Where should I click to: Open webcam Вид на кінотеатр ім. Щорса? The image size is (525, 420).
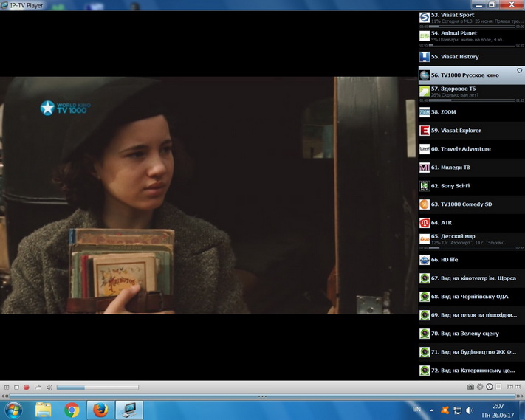click(471, 278)
